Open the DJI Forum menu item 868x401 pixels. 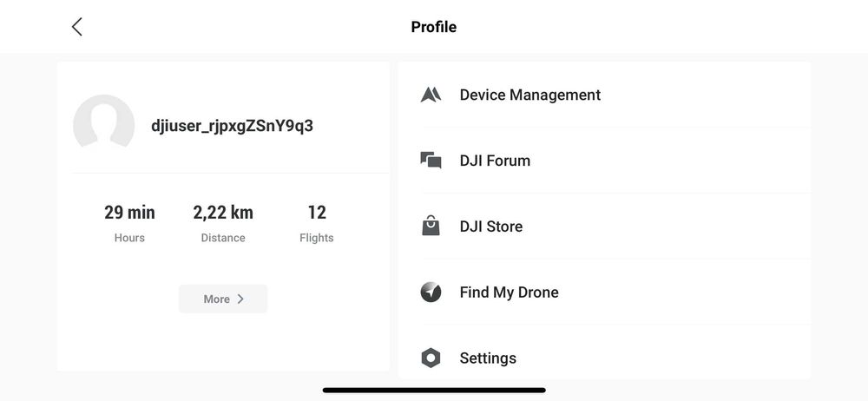[495, 161]
